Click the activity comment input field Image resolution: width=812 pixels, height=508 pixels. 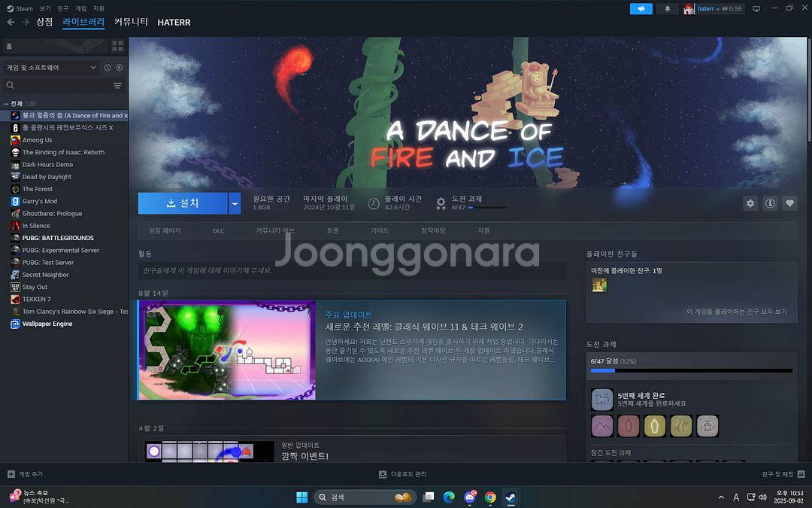[352, 271]
